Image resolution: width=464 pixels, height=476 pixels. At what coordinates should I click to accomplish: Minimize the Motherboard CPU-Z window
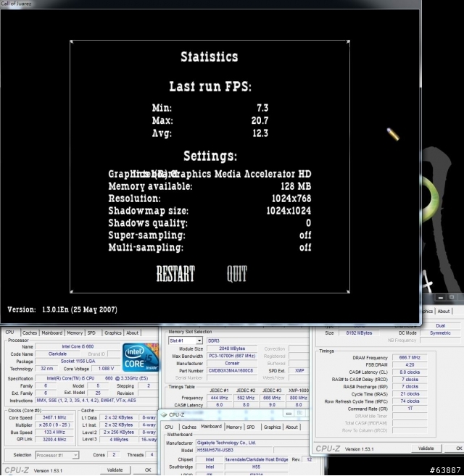click(x=289, y=414)
